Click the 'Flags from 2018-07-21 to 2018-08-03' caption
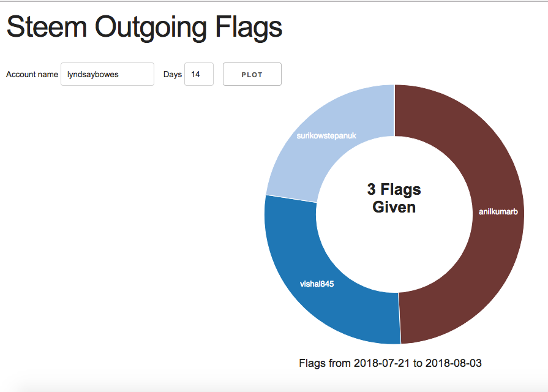548x392 pixels. click(390, 363)
